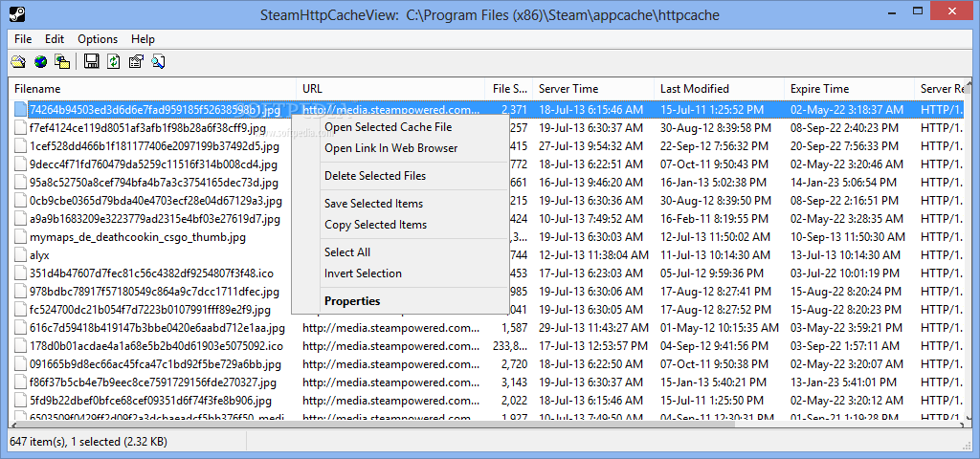
Task: Click expire time 10-Sep-13 11:50:30 AM
Action: pyautogui.click(x=848, y=237)
